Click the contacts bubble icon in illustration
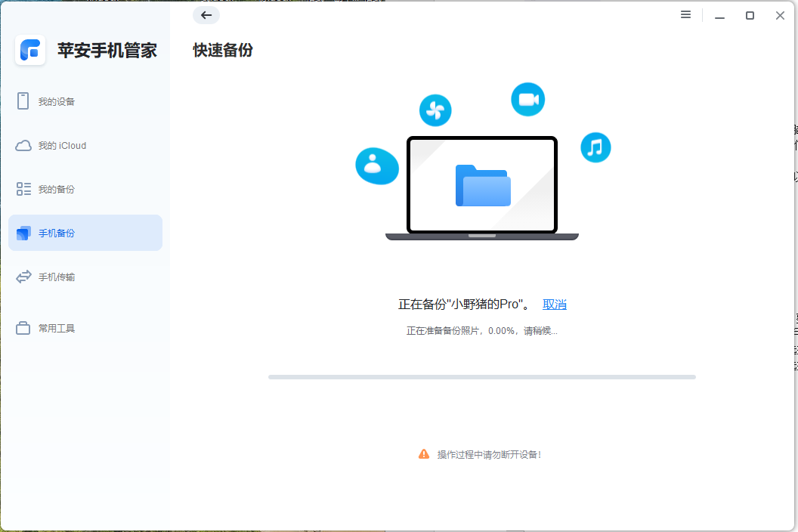 [377, 166]
